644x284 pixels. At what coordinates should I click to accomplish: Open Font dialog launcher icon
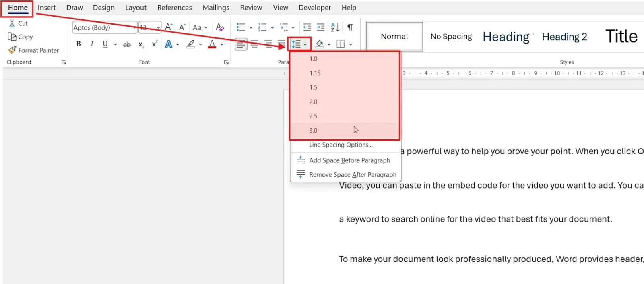[226, 62]
